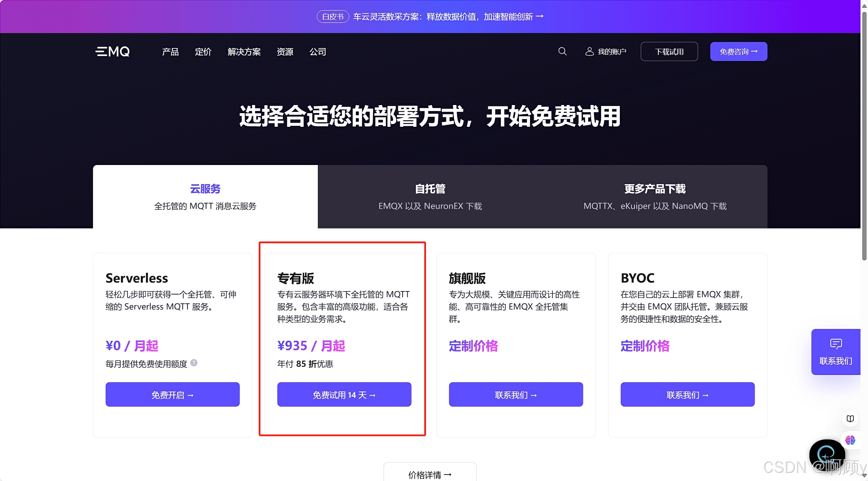Click the round black airplane floating icon
The width and height of the screenshot is (868, 481).
[x=826, y=454]
